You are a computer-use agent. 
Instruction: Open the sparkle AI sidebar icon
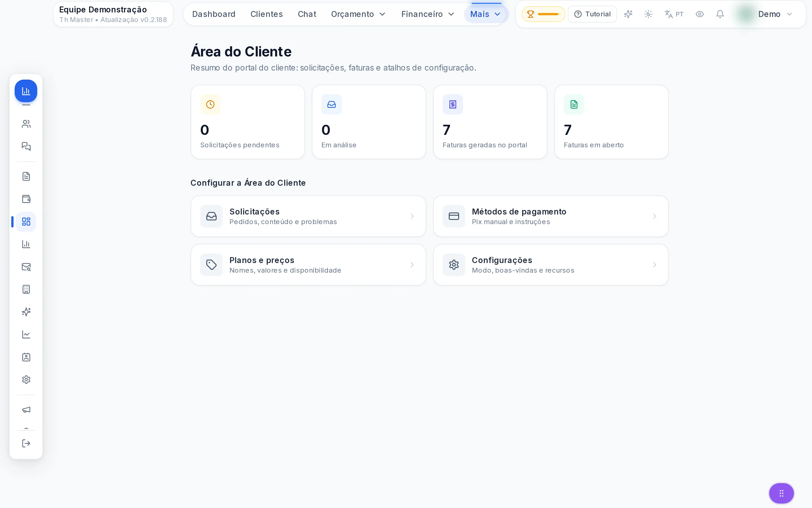26,312
